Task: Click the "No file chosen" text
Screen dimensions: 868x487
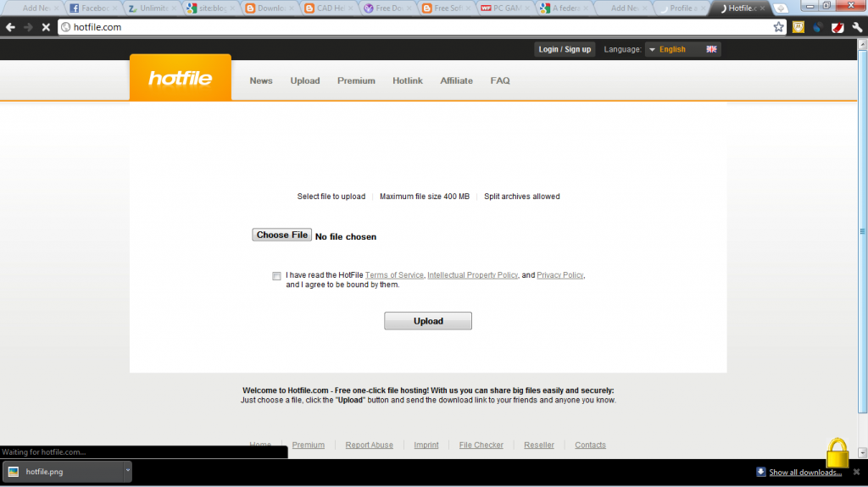Action: [346, 236]
